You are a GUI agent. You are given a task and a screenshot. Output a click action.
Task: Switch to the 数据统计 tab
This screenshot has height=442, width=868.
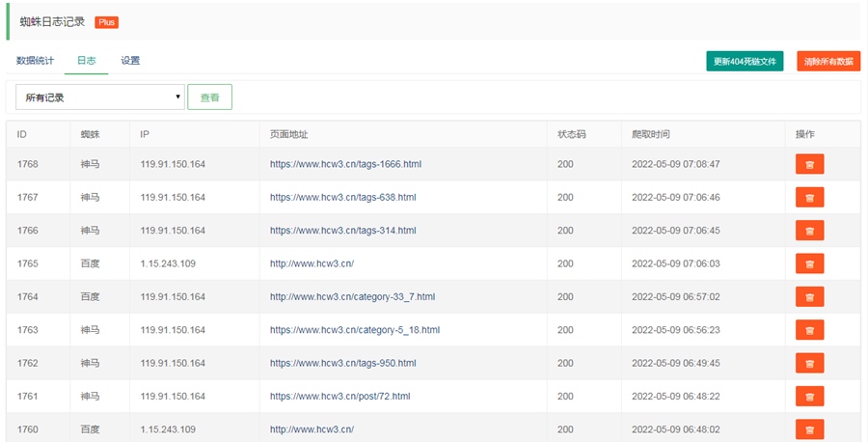click(x=35, y=61)
